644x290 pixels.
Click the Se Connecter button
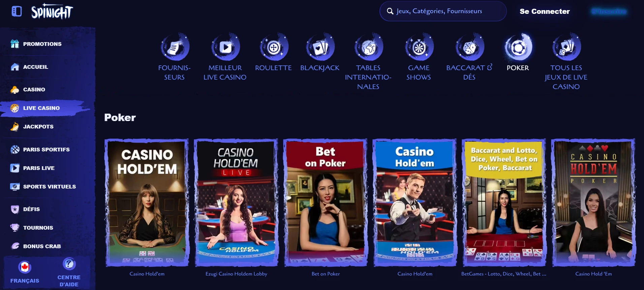coord(545,11)
